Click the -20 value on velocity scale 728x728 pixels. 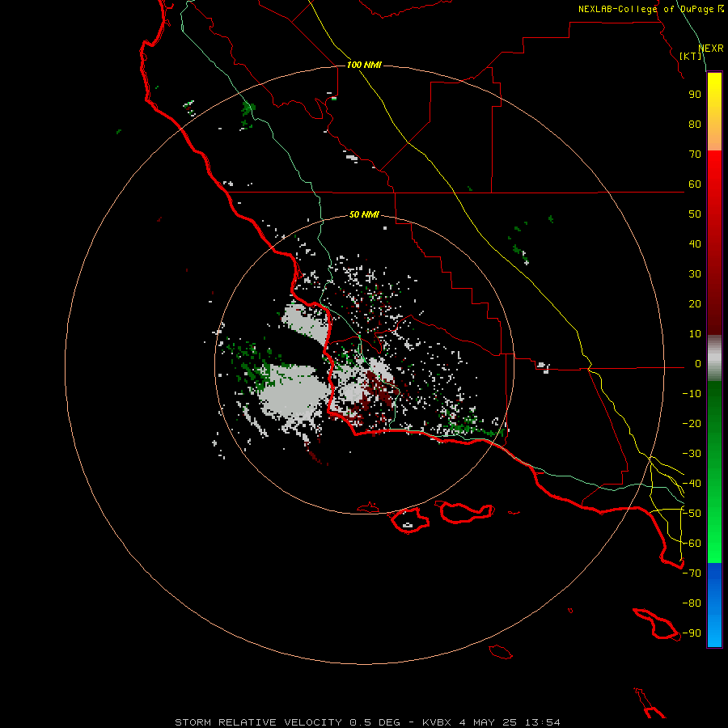click(x=692, y=423)
